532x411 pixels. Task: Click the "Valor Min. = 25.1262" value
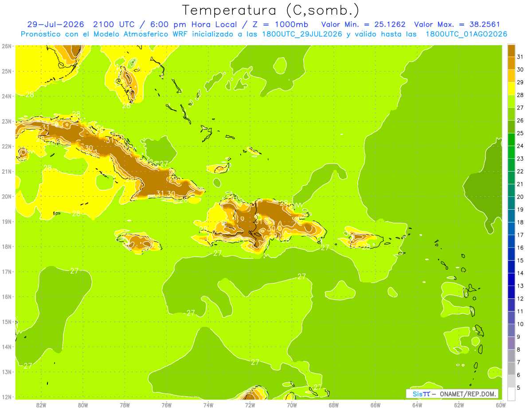(x=364, y=24)
